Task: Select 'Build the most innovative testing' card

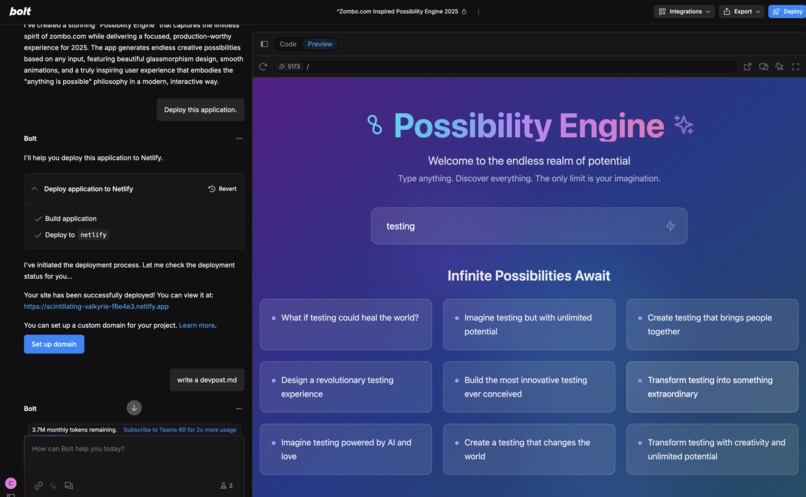Action: tap(529, 387)
